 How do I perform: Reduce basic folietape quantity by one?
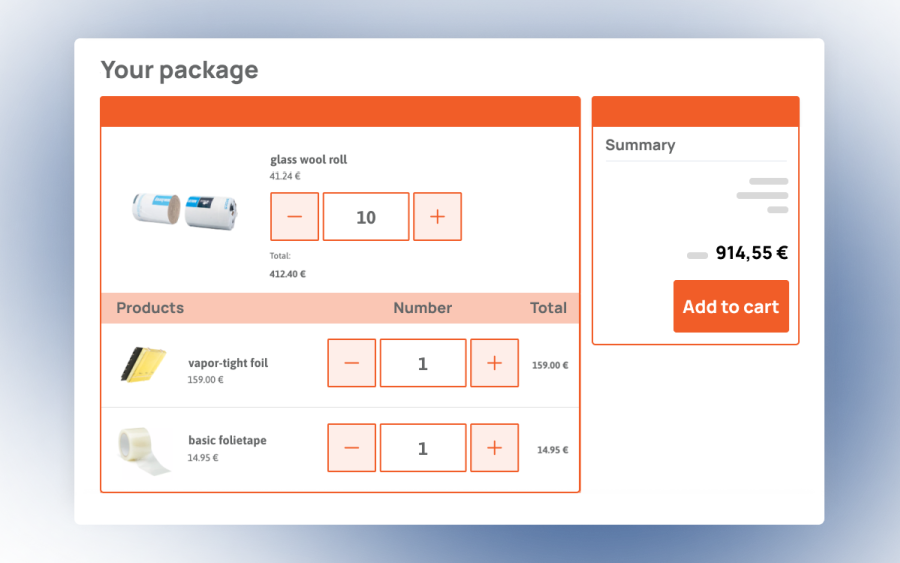pos(351,448)
